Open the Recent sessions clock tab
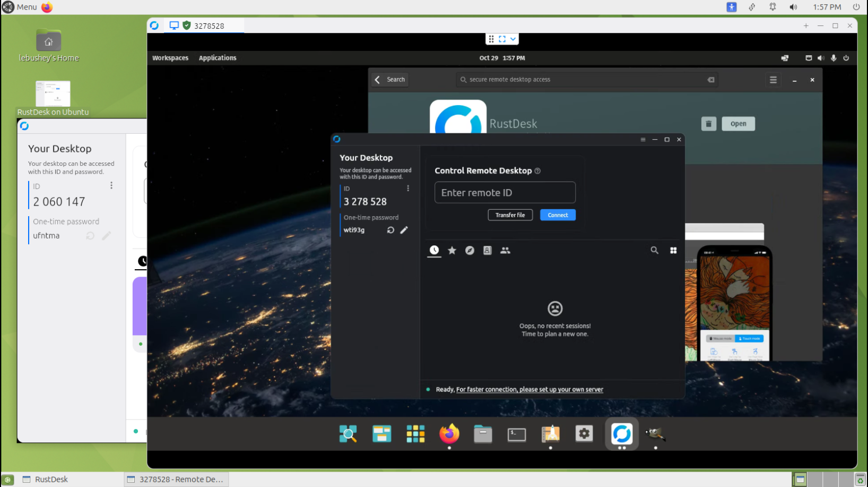 (x=434, y=250)
